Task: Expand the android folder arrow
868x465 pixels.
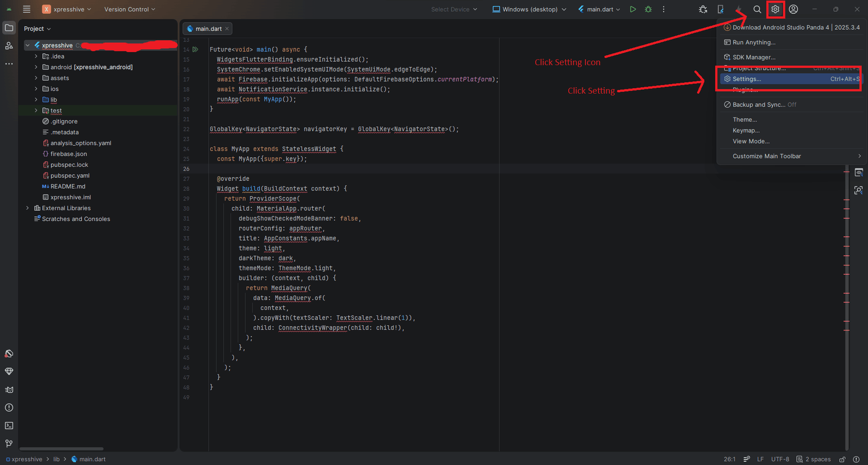Action: point(36,67)
